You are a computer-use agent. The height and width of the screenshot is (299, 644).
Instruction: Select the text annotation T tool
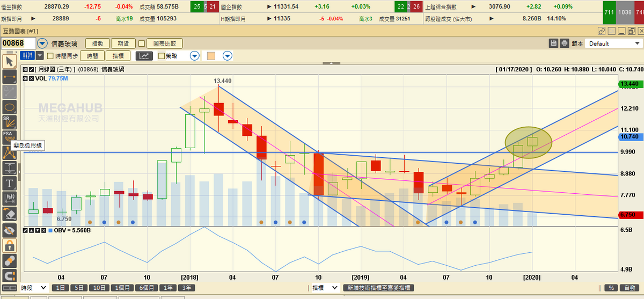(9, 184)
